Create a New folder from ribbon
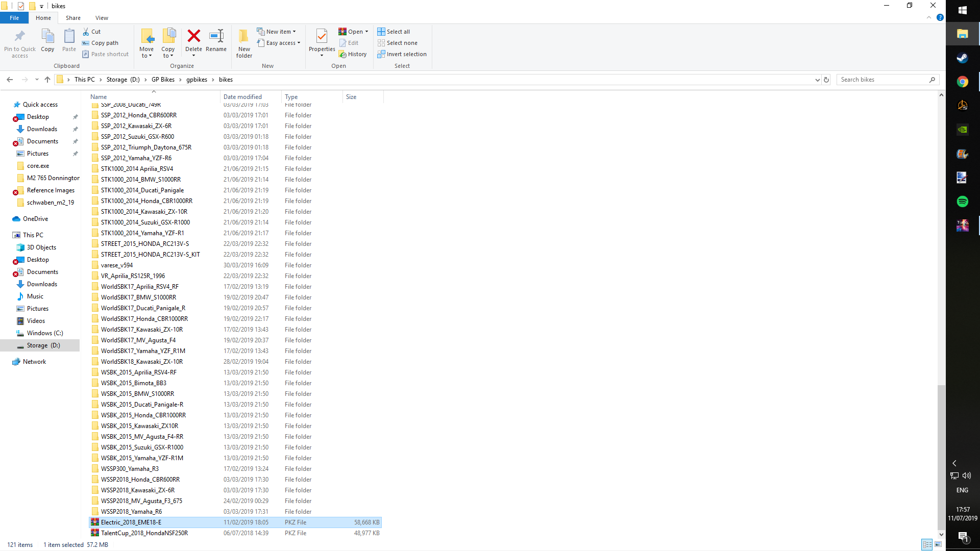The image size is (980, 551). pyautogui.click(x=244, y=43)
